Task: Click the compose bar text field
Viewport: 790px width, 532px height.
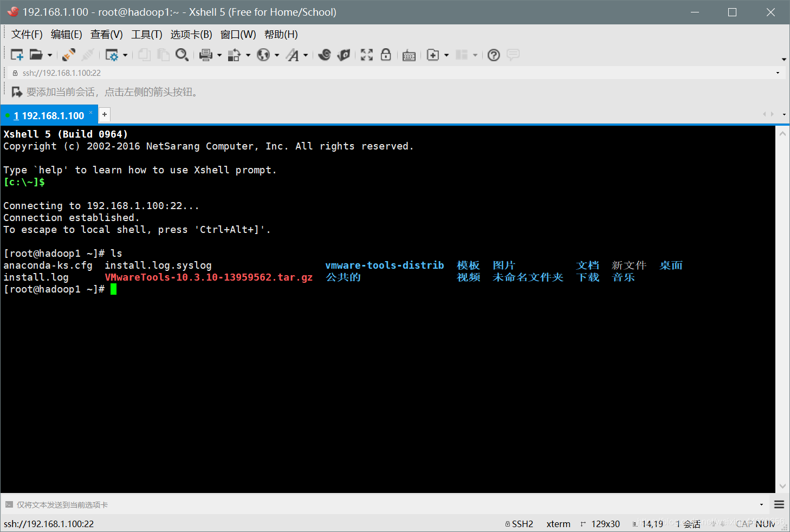Action: click(x=385, y=504)
